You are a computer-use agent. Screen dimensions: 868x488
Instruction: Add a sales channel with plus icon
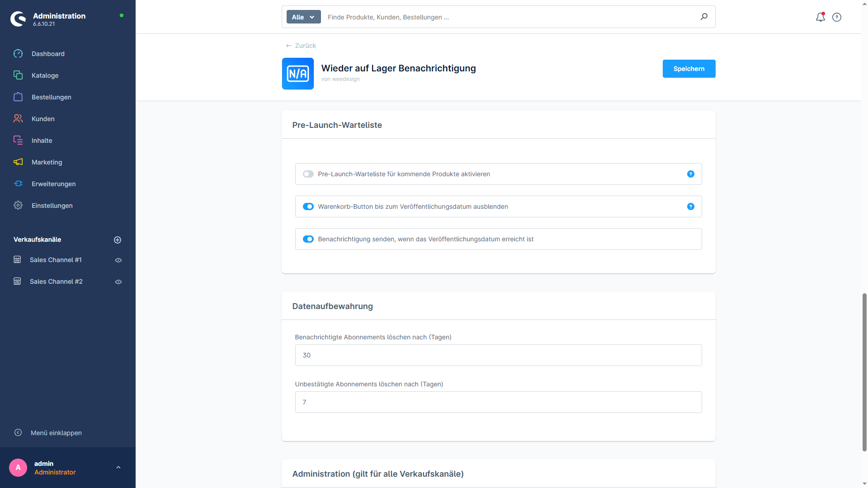click(118, 240)
